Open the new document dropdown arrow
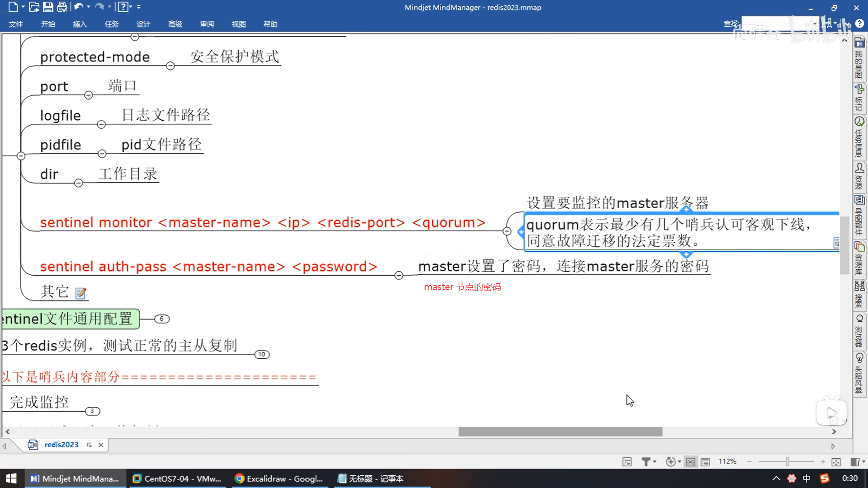The width and height of the screenshot is (868, 488). [x=23, y=7]
